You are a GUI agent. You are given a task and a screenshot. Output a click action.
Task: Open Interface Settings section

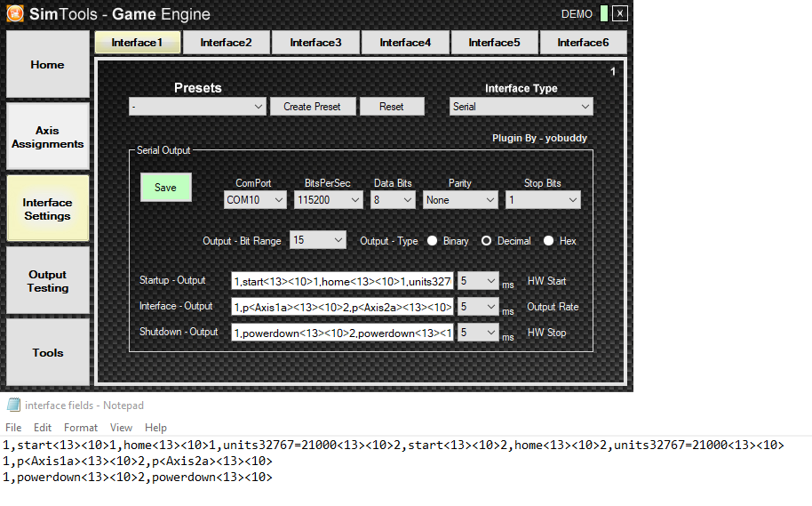[x=48, y=209]
